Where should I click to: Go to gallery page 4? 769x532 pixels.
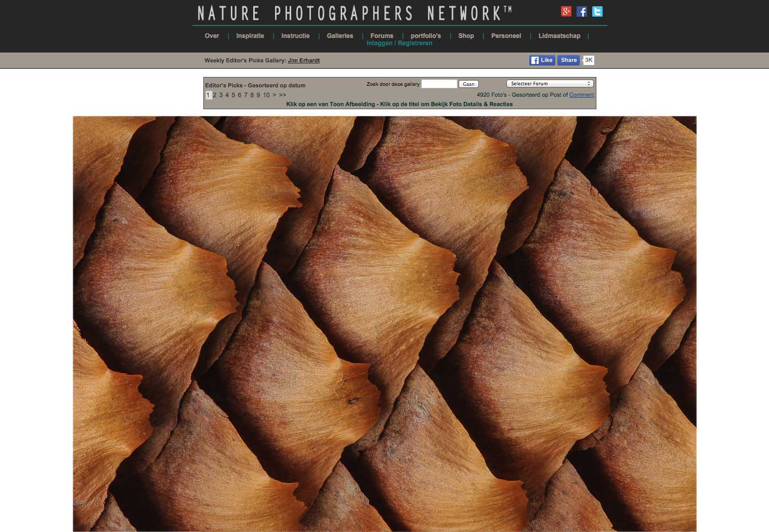(227, 95)
